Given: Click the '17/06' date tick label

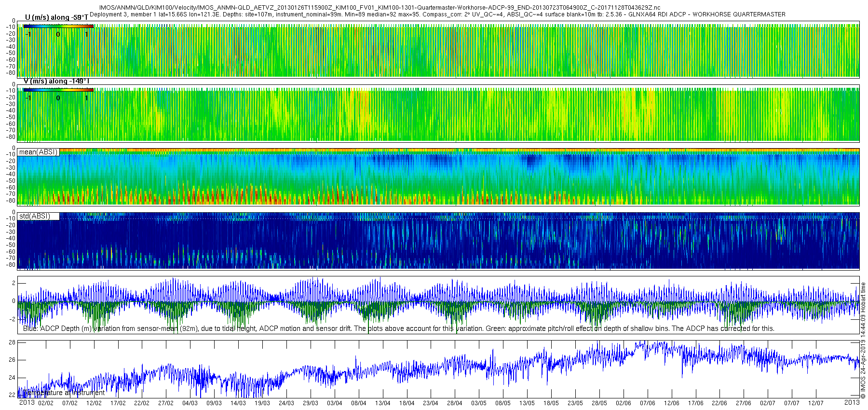Looking at the screenshot, I should pos(696,403).
